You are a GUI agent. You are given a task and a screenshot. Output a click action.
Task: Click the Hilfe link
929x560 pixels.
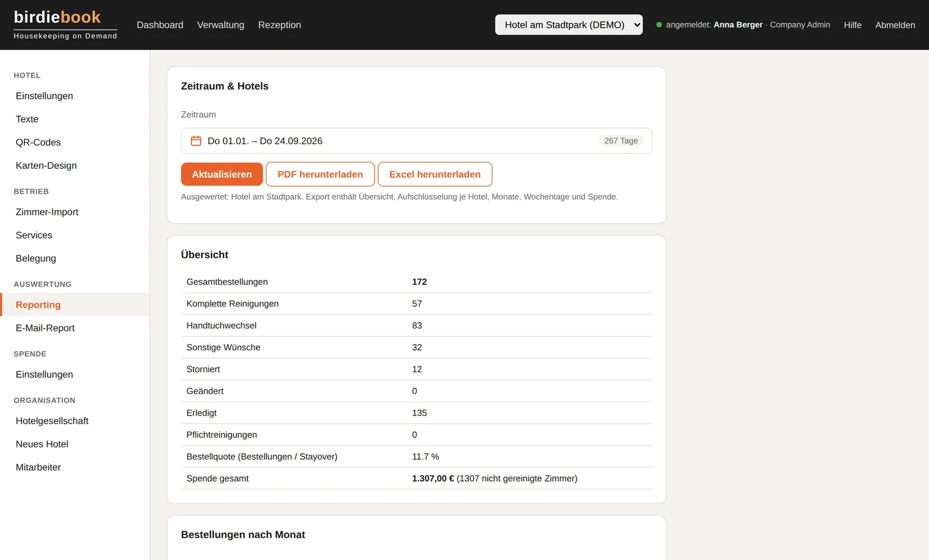852,25
